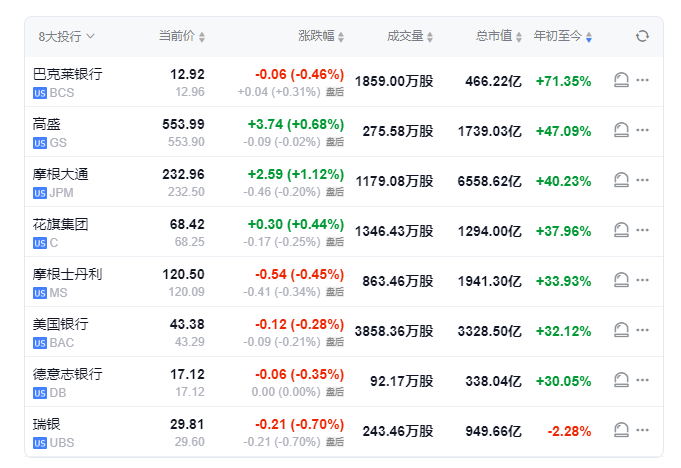The width and height of the screenshot is (681, 468).
Task: Select volume 1859.00万股
Action: [x=394, y=81]
